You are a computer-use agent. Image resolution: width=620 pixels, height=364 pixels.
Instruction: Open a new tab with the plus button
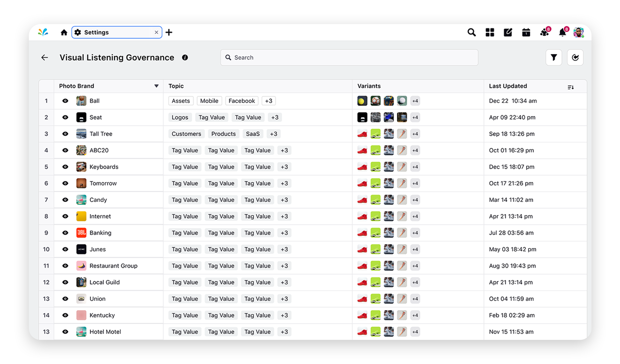click(169, 32)
